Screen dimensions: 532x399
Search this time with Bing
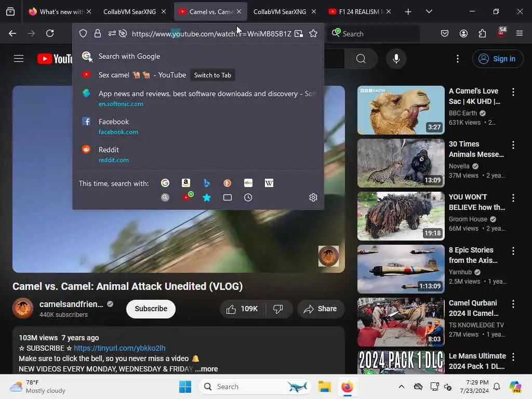(x=207, y=183)
